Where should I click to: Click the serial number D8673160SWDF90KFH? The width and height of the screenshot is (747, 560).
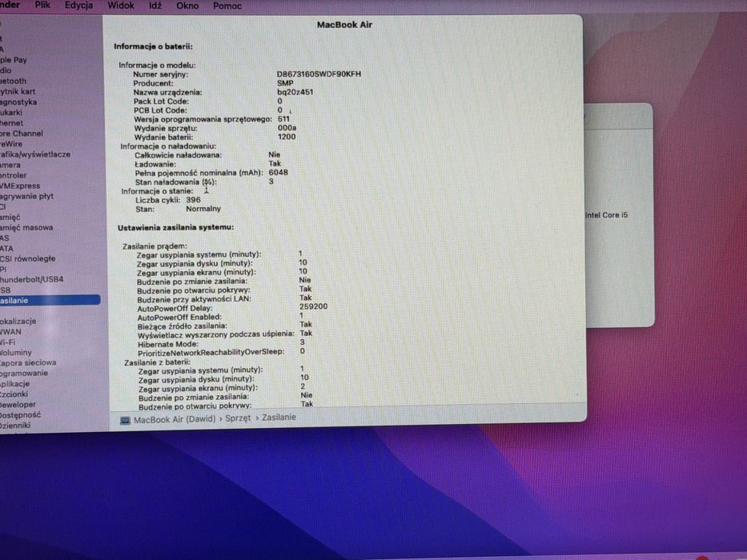click(x=319, y=74)
